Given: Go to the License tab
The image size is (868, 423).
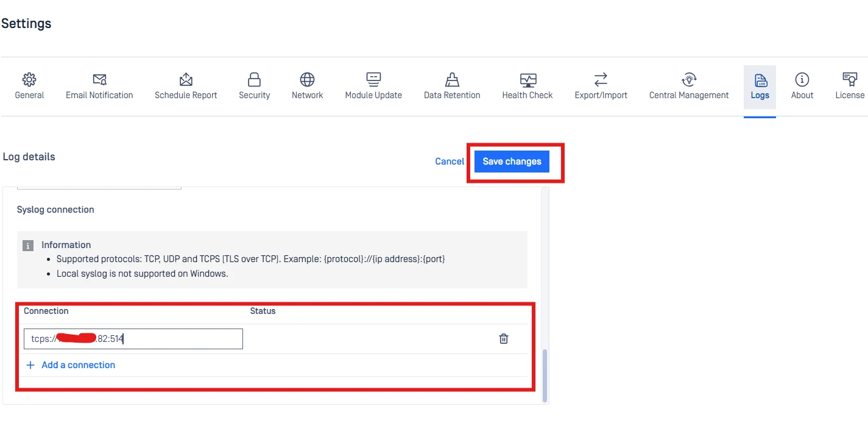Looking at the screenshot, I should tap(850, 87).
